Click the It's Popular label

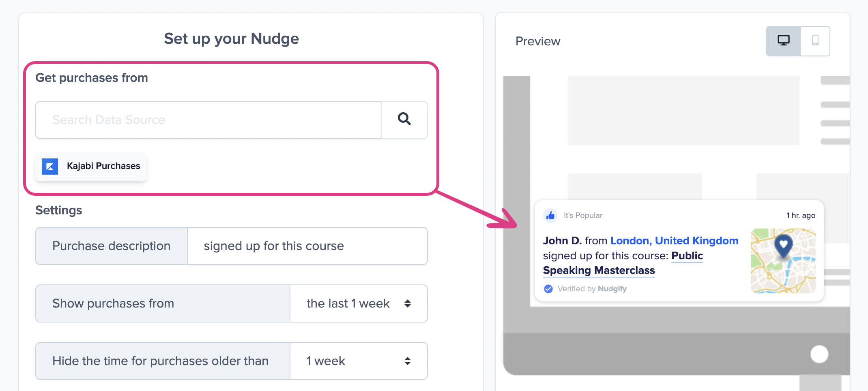point(583,215)
